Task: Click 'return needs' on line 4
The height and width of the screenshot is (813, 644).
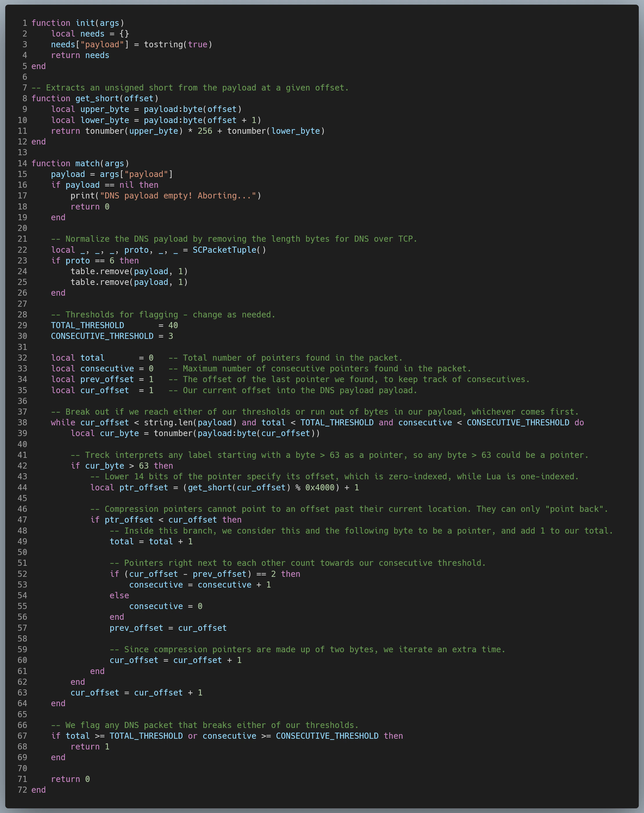Action: [x=80, y=55]
